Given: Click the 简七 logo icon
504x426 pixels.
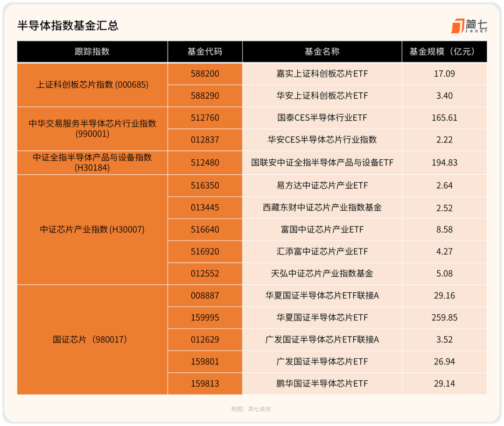Looking at the screenshot, I should click(469, 26).
